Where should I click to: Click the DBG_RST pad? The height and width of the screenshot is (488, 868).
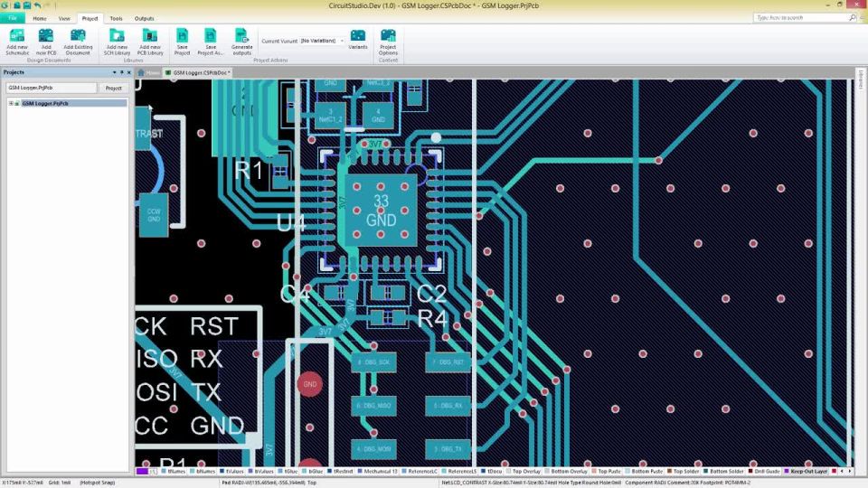click(x=448, y=361)
